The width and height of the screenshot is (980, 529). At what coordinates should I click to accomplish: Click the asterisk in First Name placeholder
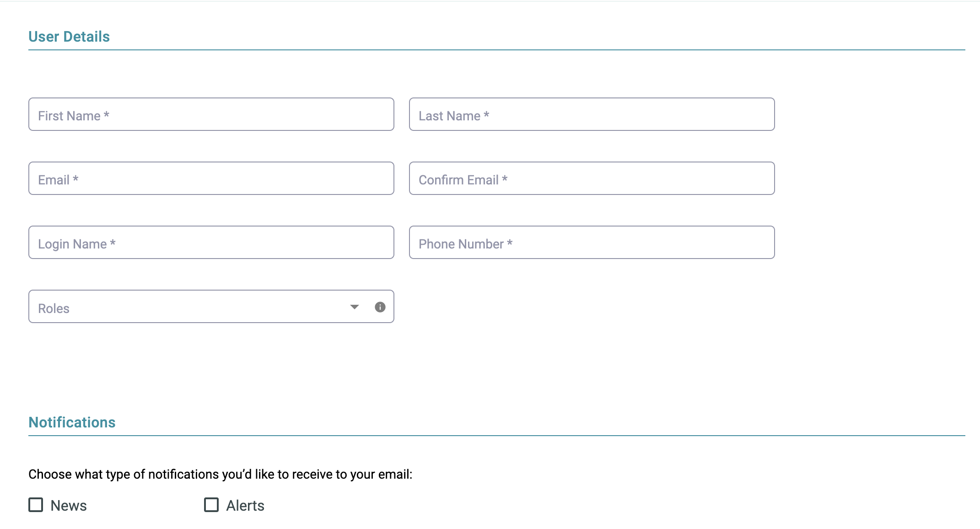pos(106,114)
